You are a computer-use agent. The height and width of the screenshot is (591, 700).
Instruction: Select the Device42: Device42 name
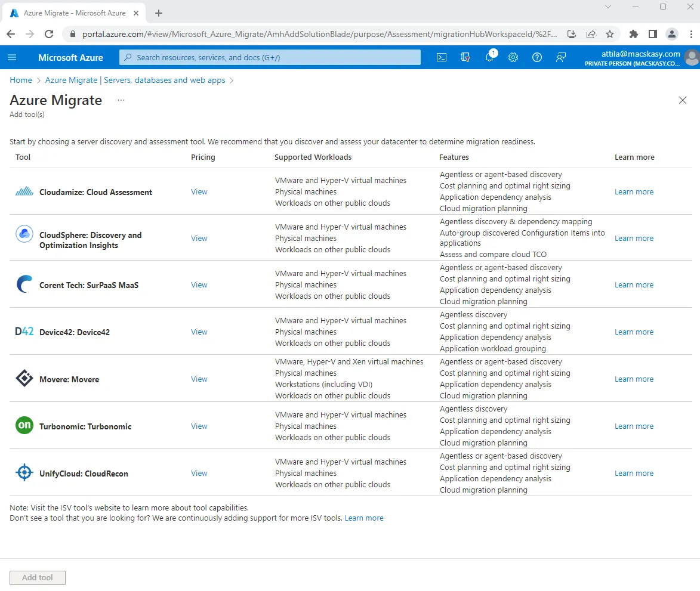pyautogui.click(x=75, y=332)
